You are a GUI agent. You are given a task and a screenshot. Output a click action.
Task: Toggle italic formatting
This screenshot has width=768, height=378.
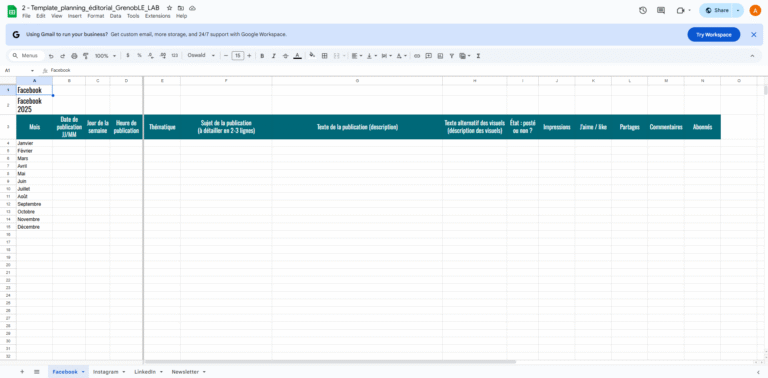274,56
